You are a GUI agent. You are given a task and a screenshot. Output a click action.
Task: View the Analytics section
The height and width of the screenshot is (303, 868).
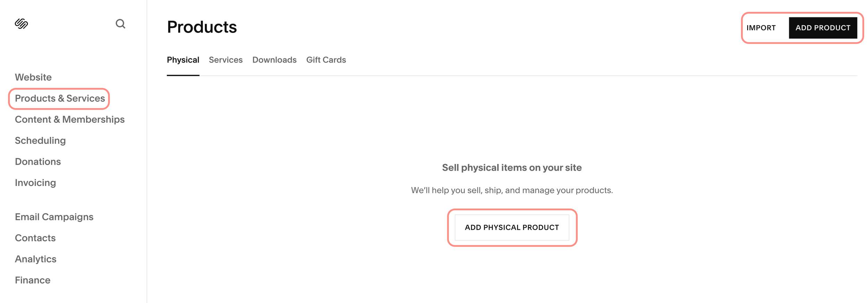pyautogui.click(x=36, y=259)
